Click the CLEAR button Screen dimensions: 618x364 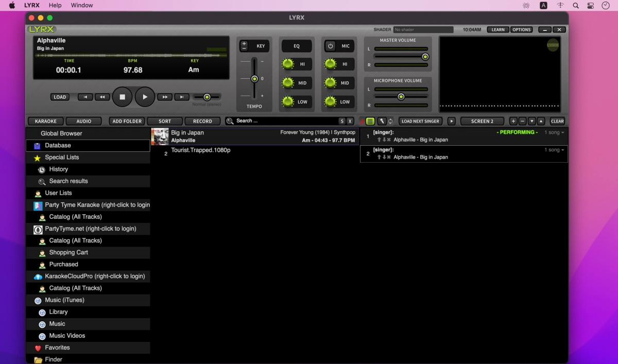point(557,122)
